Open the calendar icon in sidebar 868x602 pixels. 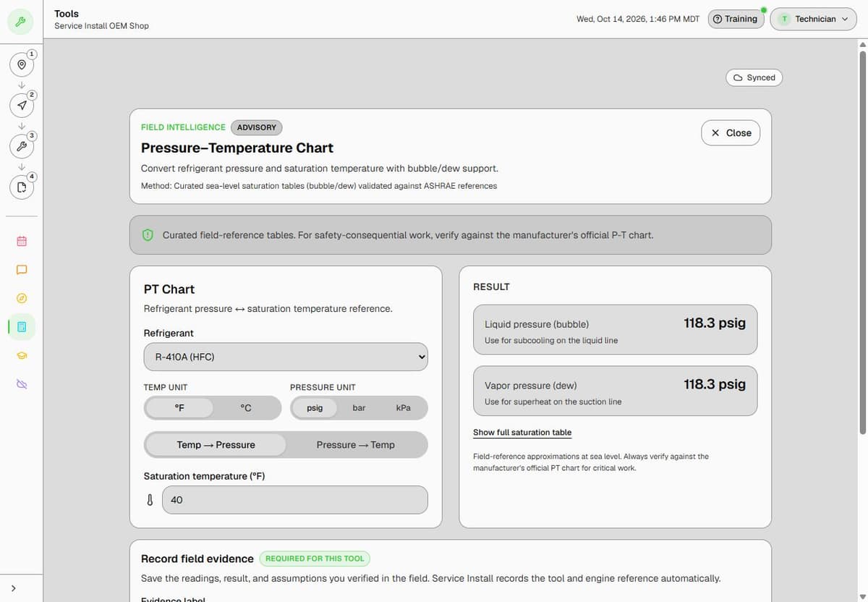(22, 241)
